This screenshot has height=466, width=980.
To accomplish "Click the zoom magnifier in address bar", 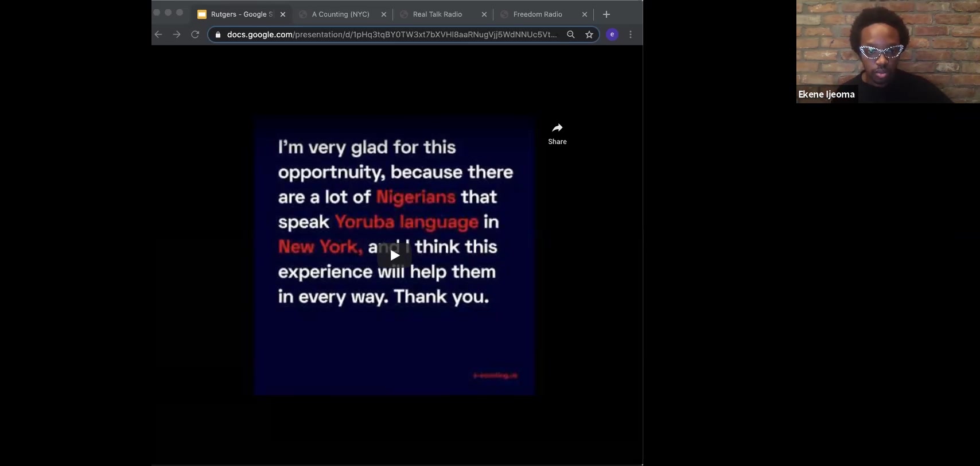I will point(571,34).
